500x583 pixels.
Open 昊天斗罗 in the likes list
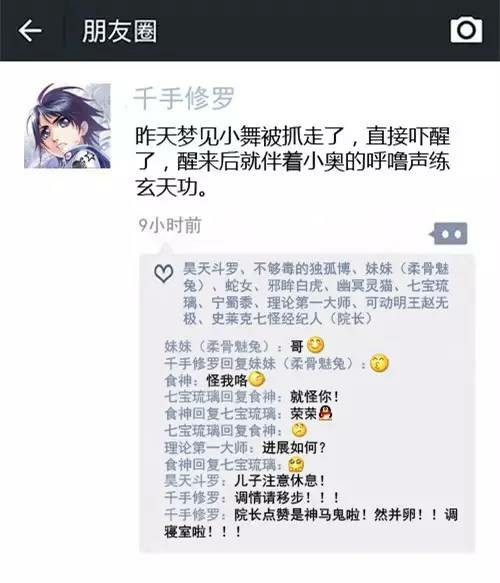click(x=210, y=268)
